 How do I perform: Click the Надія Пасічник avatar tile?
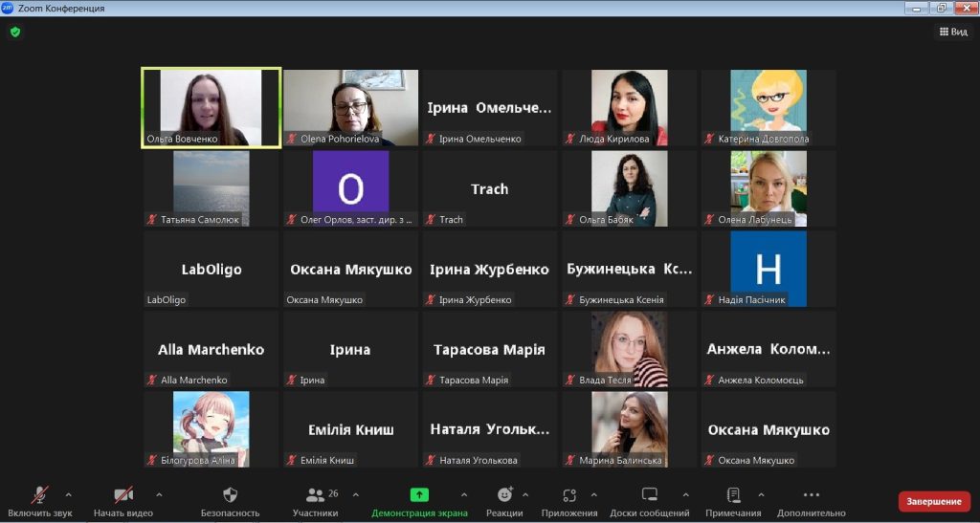point(768,269)
